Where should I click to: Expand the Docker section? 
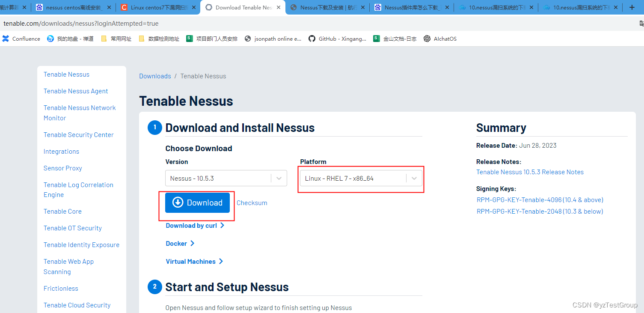click(x=180, y=244)
